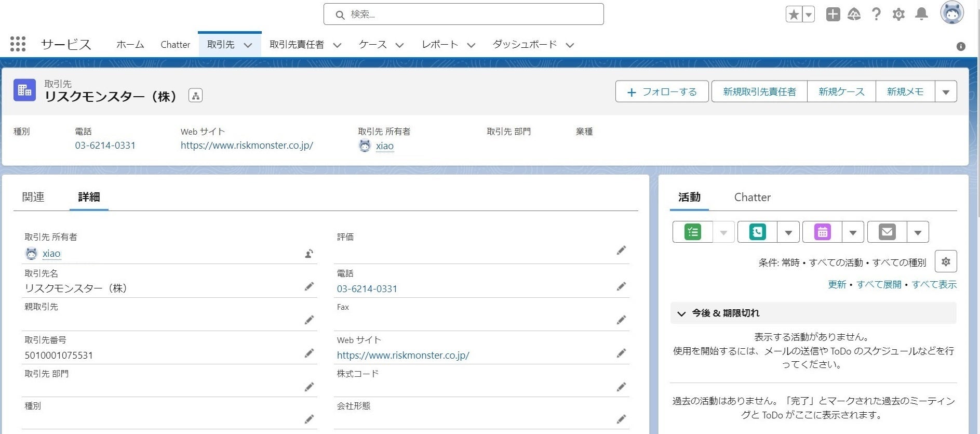Change owner icon beside xiao

pos(309,254)
